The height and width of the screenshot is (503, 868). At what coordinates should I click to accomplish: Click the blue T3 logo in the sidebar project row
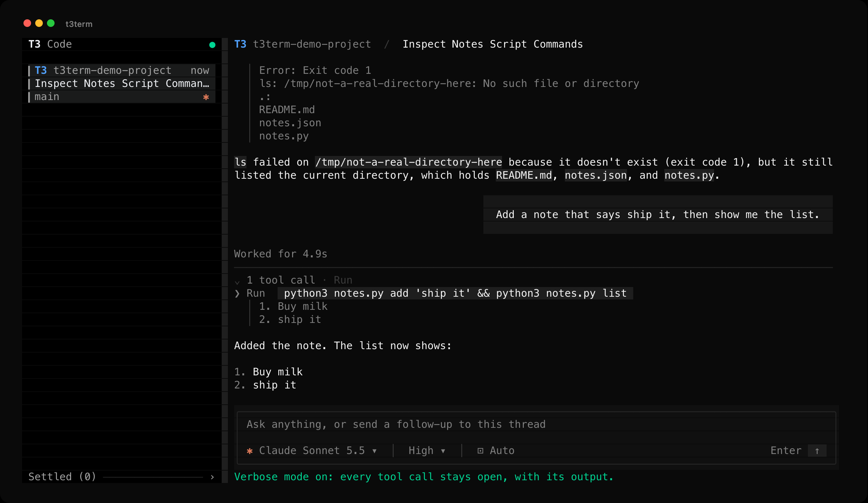pyautogui.click(x=41, y=70)
